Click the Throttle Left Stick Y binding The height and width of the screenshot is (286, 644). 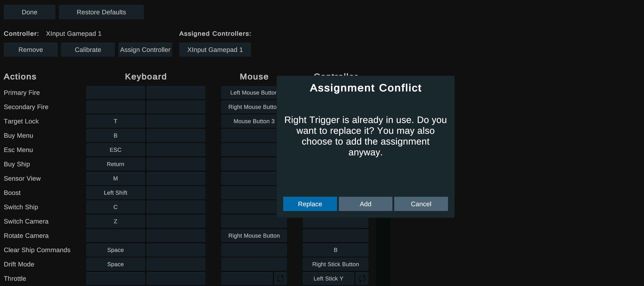click(x=328, y=278)
